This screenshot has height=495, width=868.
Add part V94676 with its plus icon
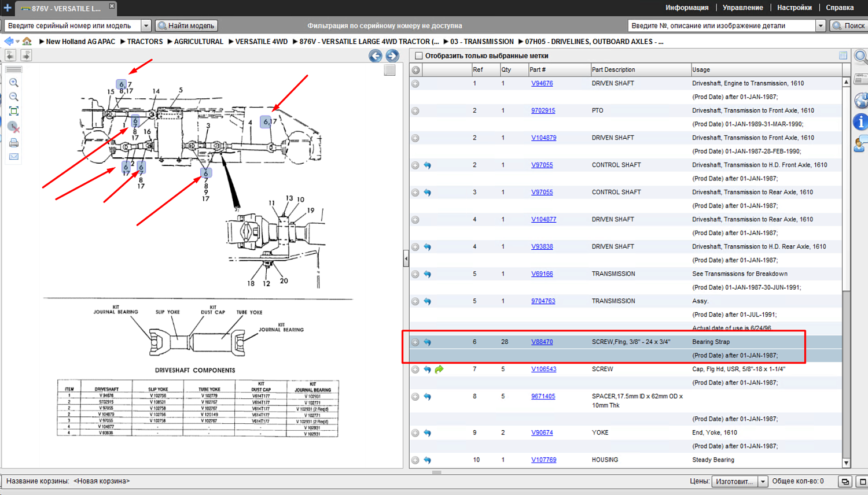[x=415, y=84]
